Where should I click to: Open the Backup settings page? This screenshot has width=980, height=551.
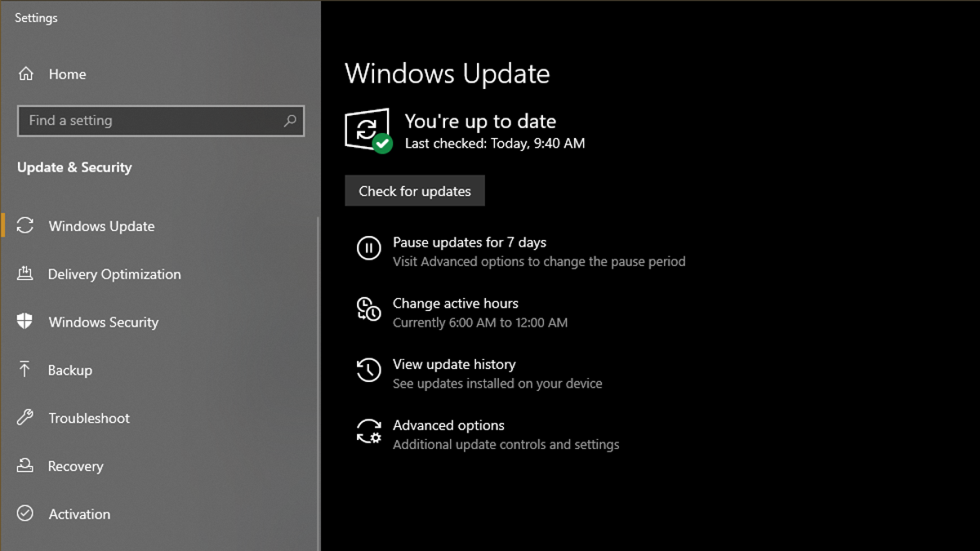coord(70,370)
